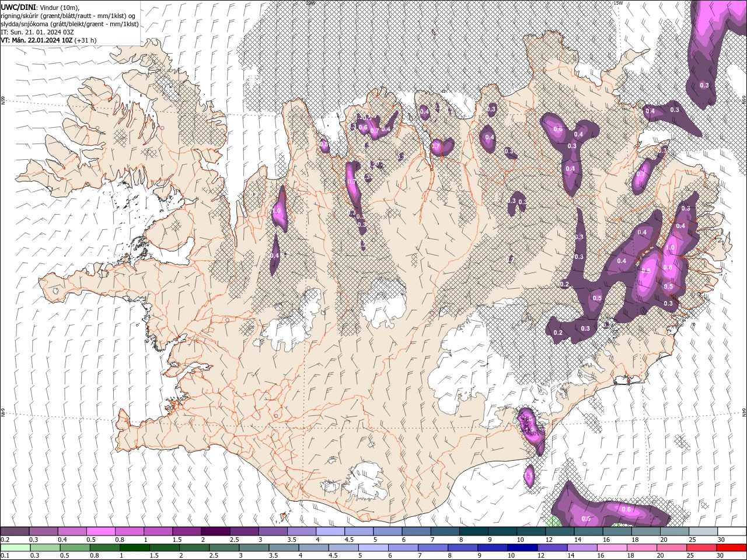Click the '14' label on the rain scale
The height and width of the screenshot is (560, 747).
coord(571,555)
